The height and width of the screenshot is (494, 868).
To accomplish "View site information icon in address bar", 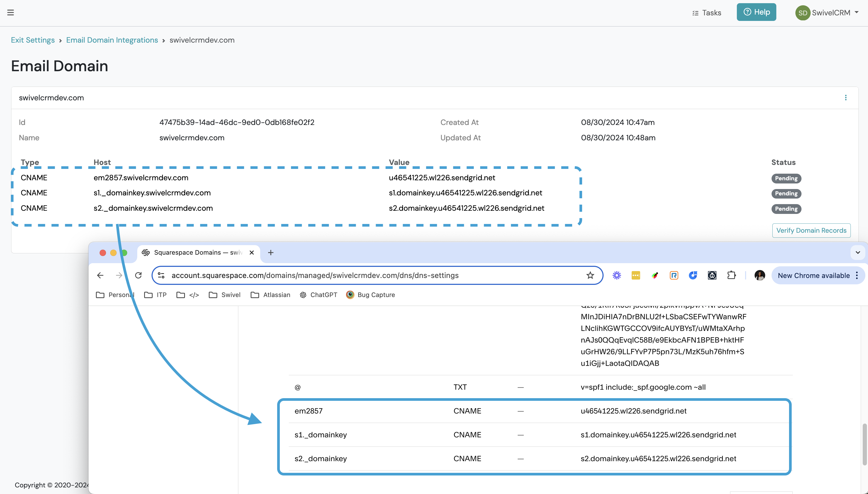I will (x=161, y=275).
